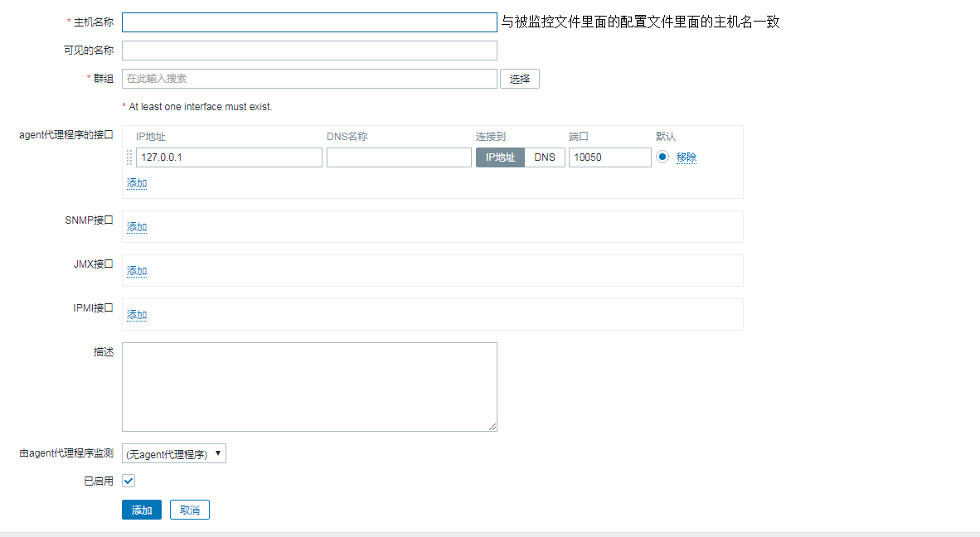Cancel the form via 取消
This screenshot has width=980, height=537.
click(189, 510)
